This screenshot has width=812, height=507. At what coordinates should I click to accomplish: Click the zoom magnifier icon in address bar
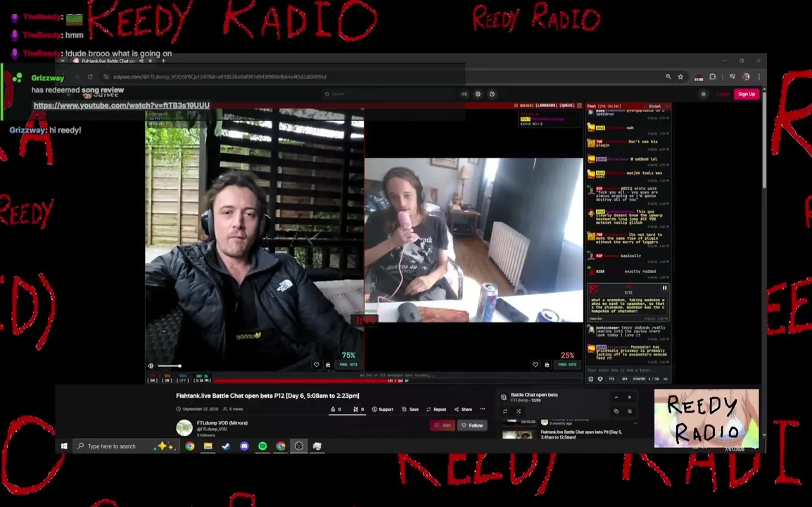[x=668, y=77]
